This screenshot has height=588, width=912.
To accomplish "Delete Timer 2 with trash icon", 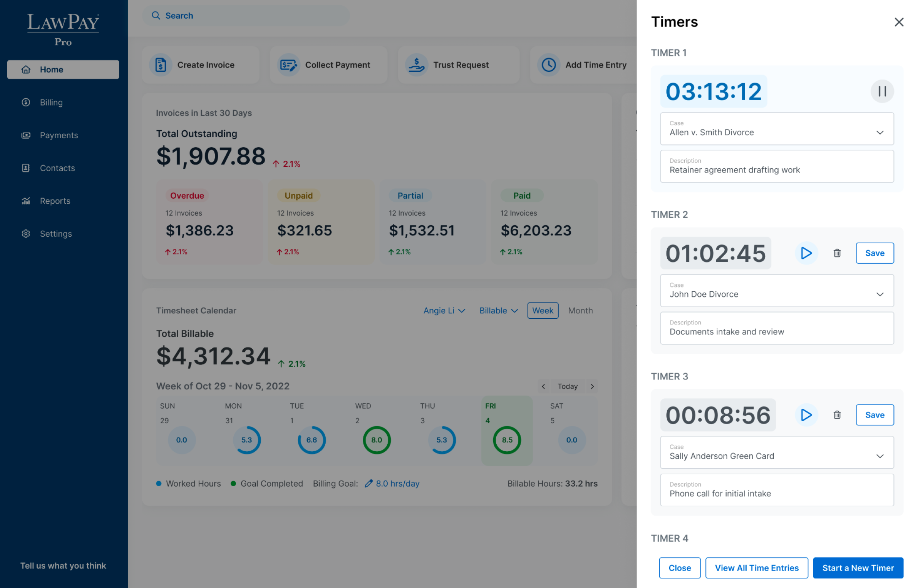I will click(x=837, y=253).
